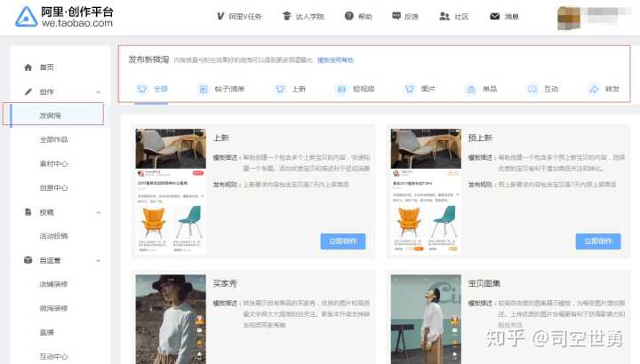Click 立即创作 button for 预上新 template

pos(597,241)
